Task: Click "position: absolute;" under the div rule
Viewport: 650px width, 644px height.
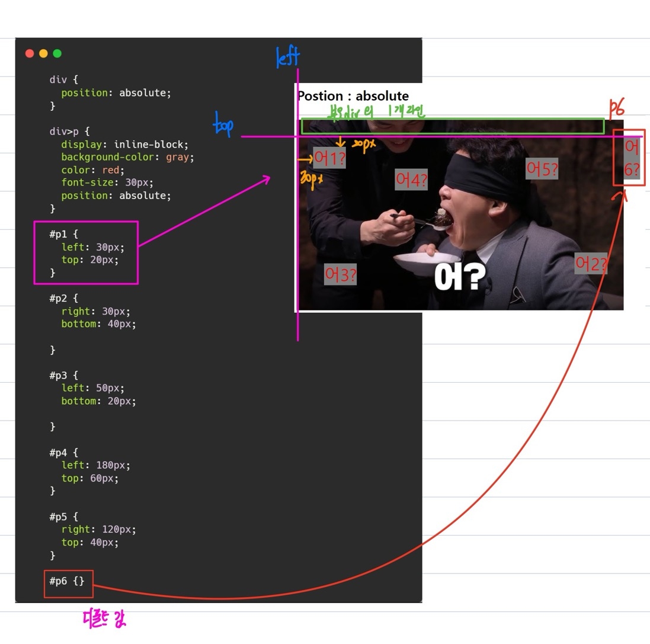Action: coord(116,93)
